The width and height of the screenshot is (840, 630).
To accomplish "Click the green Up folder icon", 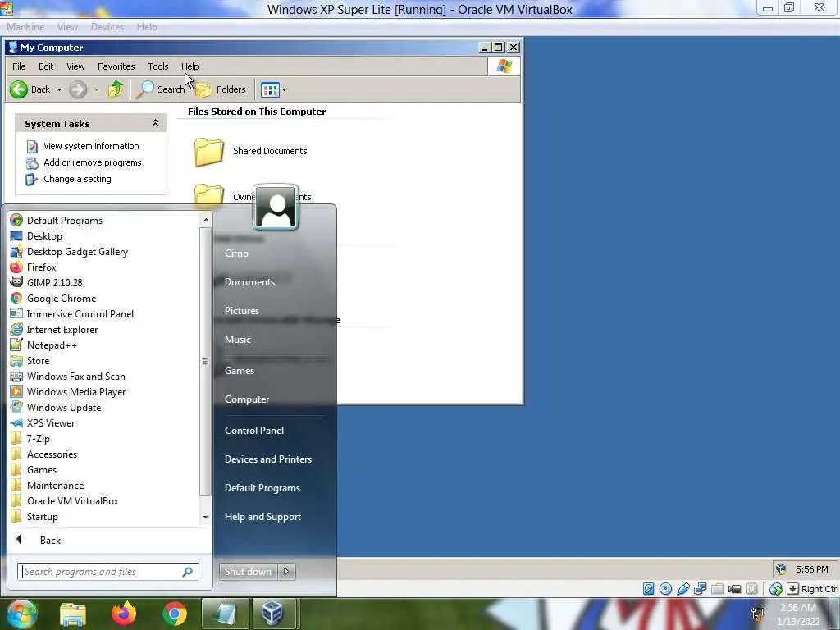I will coord(115,89).
